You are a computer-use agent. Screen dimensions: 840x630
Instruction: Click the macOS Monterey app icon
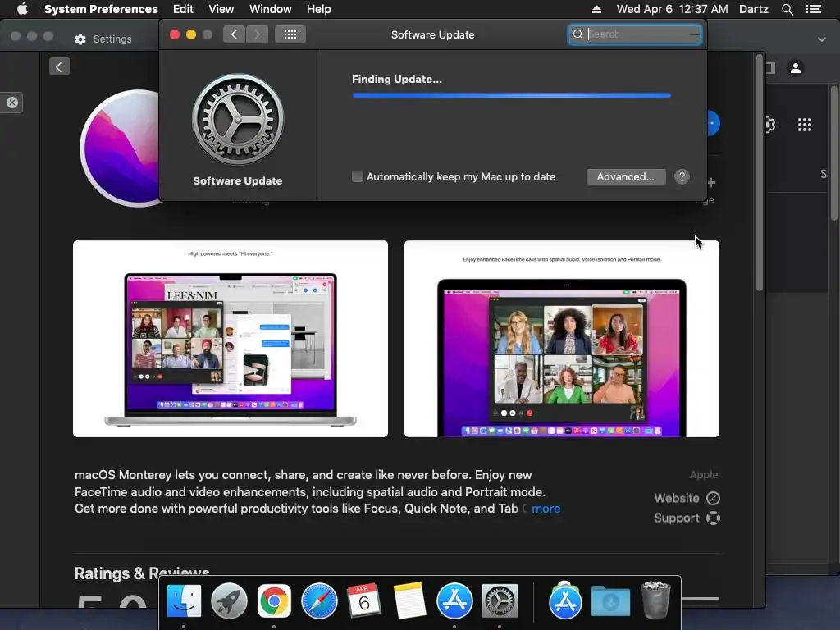pos(120,148)
